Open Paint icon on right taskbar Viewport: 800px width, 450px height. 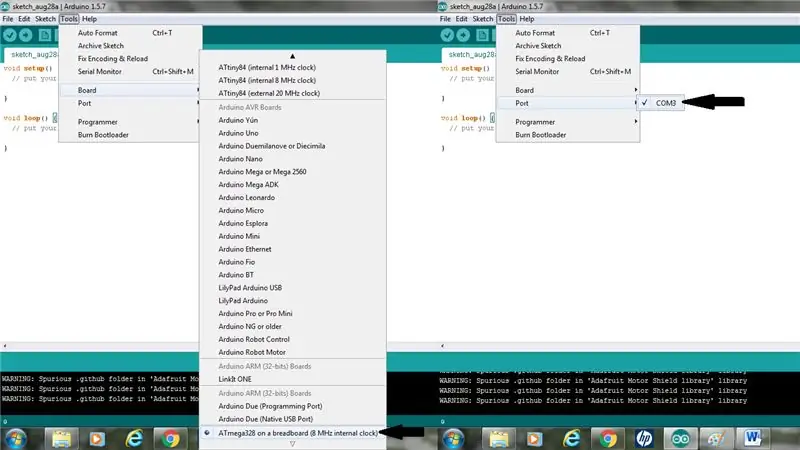[x=717, y=439]
